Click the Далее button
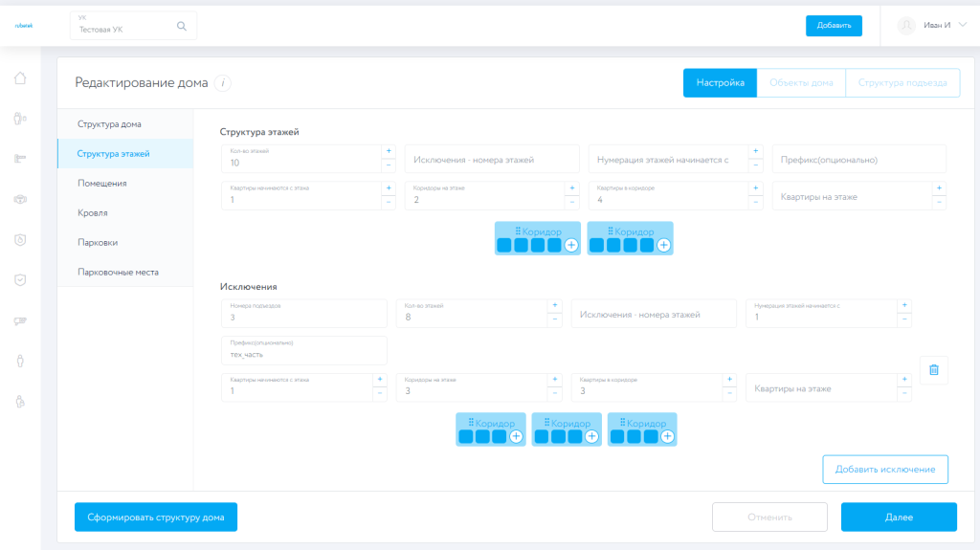This screenshot has width=980, height=550. [x=899, y=517]
